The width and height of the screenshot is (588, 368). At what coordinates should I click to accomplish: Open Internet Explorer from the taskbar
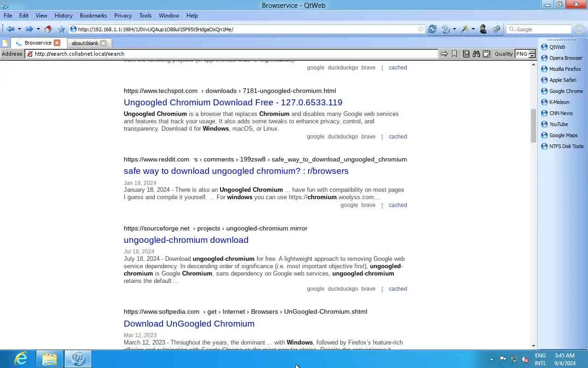[x=21, y=359]
